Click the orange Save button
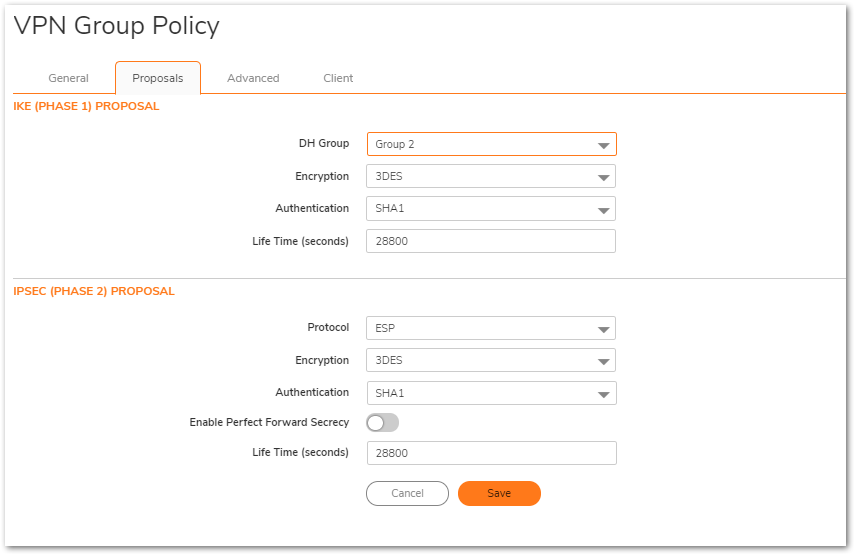This screenshot has height=555, width=855. click(499, 493)
